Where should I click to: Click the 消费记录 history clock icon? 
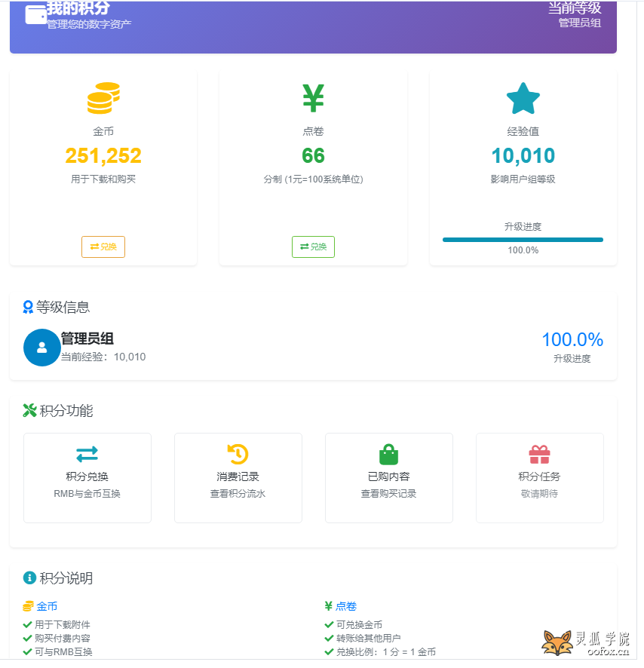click(x=238, y=453)
